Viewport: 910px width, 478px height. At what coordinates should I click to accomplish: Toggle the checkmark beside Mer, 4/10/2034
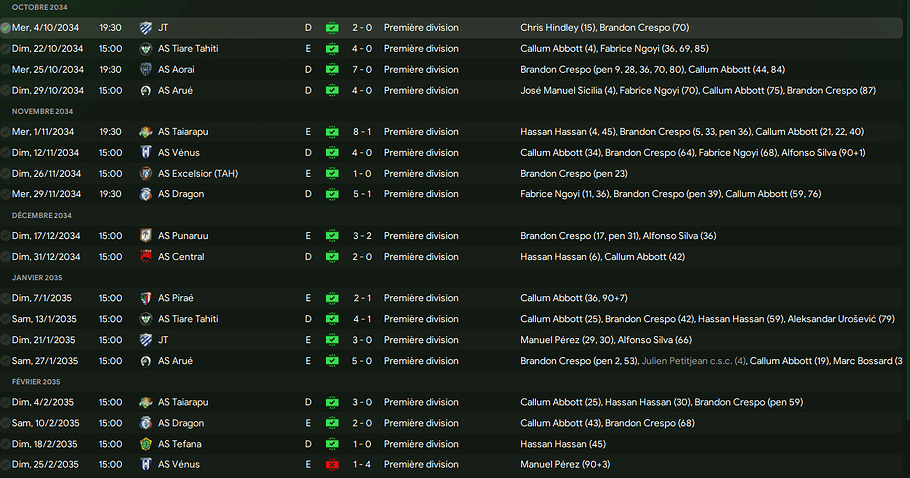[x=6, y=27]
